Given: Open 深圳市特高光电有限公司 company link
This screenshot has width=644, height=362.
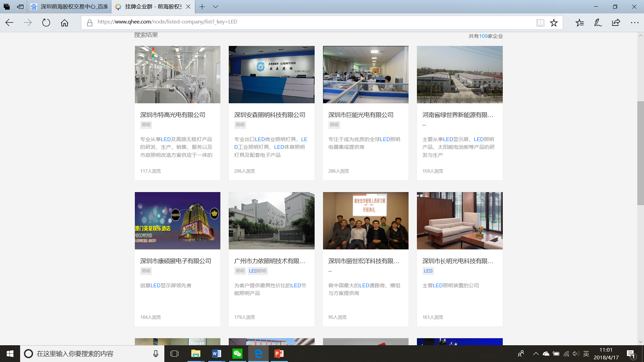Looking at the screenshot, I should tap(173, 115).
